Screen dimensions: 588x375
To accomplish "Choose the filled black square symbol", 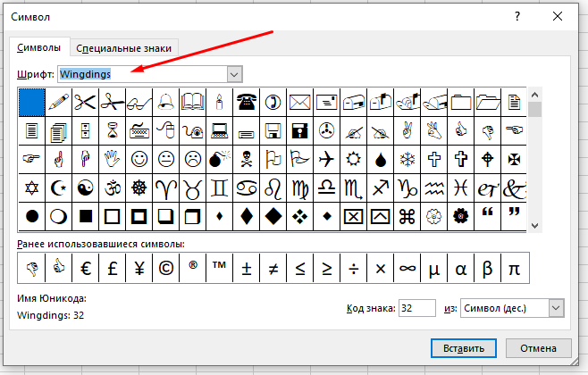I will [86, 216].
